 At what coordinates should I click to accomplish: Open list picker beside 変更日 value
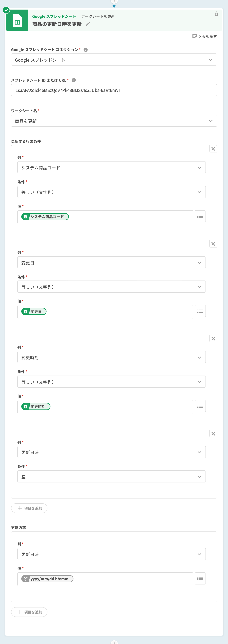point(200,311)
